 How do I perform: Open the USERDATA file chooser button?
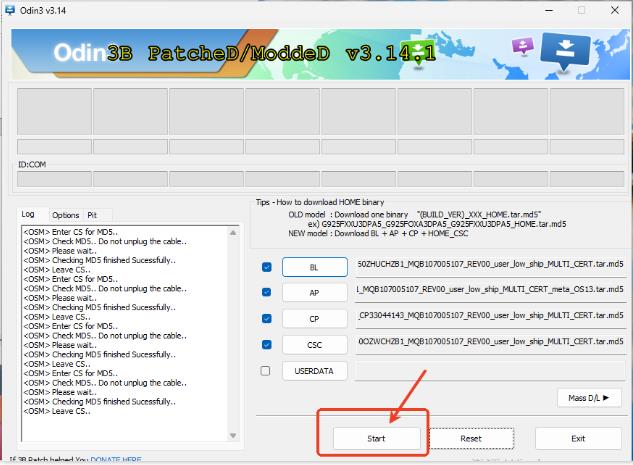pyautogui.click(x=314, y=371)
